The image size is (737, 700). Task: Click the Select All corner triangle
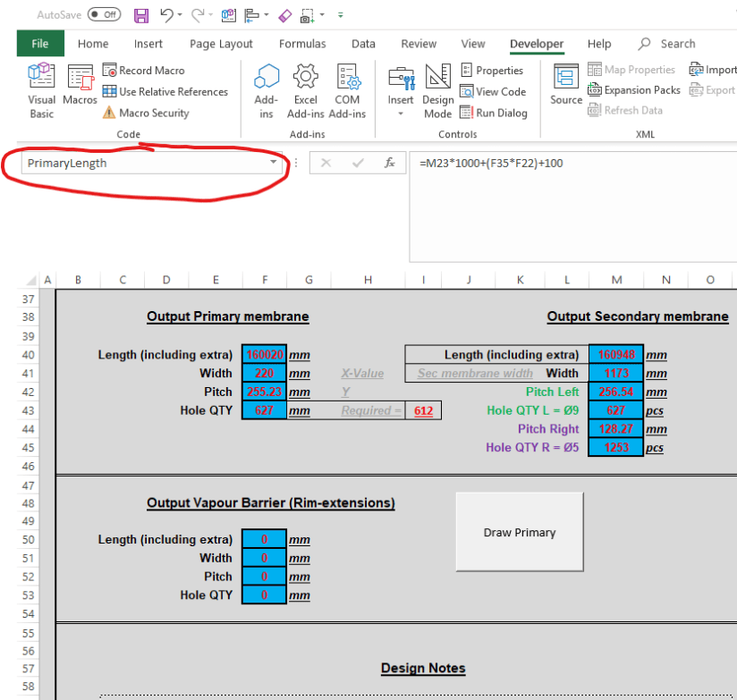pos(30,281)
